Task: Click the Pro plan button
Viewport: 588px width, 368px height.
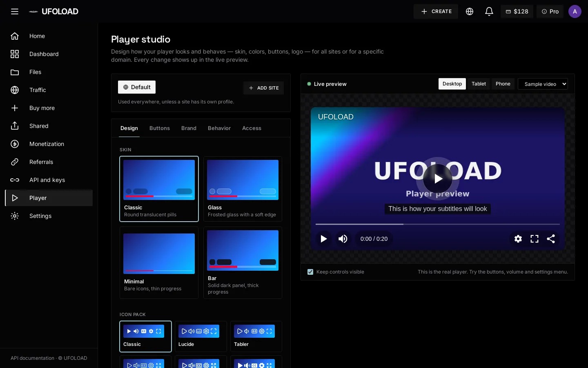Action: (x=550, y=11)
